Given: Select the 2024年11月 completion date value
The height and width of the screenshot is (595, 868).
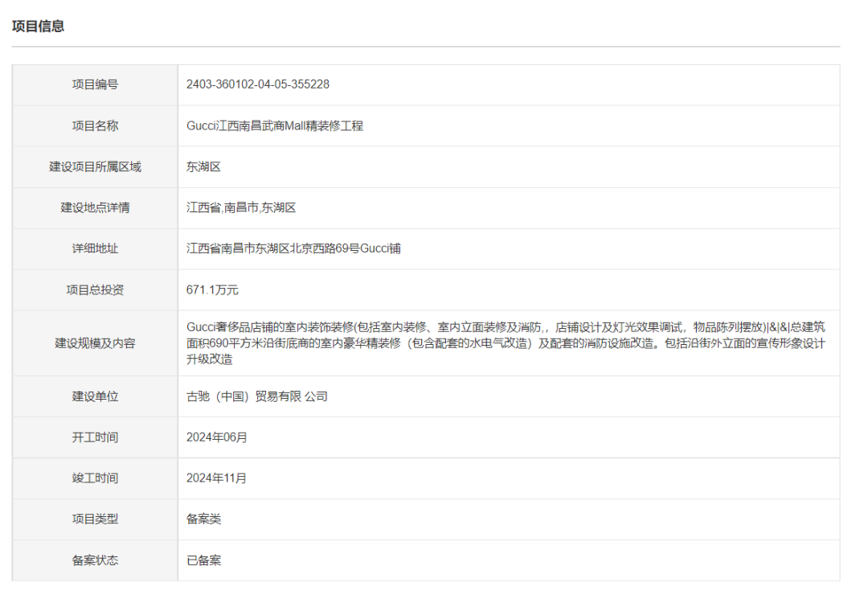Looking at the screenshot, I should [217, 478].
